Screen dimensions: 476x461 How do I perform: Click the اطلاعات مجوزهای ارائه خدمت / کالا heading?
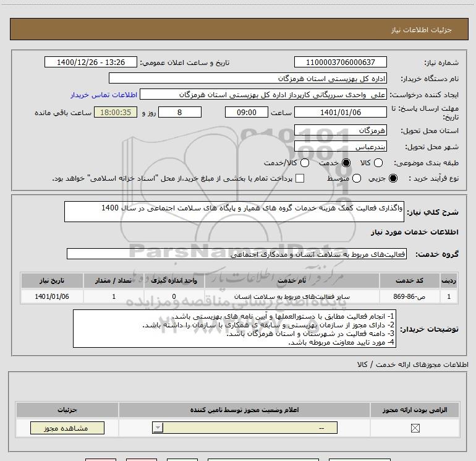click(x=412, y=364)
